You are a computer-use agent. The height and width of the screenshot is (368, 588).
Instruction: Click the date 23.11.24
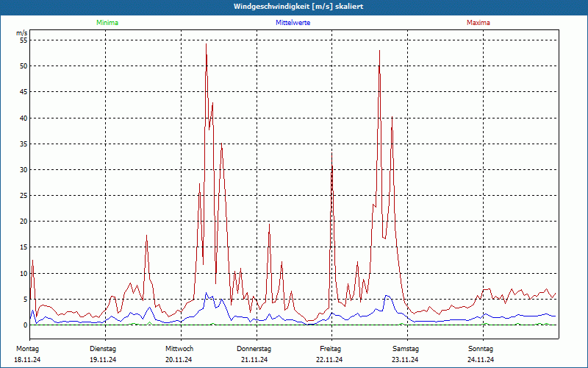click(x=405, y=360)
